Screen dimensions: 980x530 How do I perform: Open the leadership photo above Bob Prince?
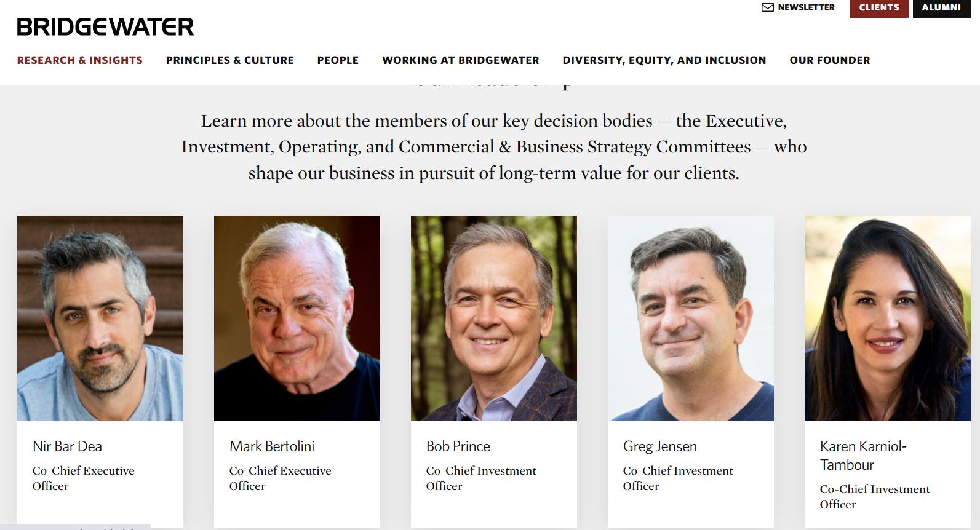pyautogui.click(x=494, y=318)
